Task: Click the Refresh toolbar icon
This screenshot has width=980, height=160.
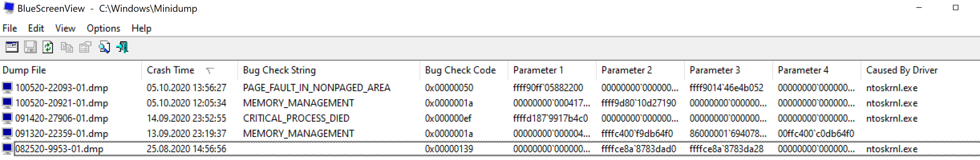Action: [48, 47]
